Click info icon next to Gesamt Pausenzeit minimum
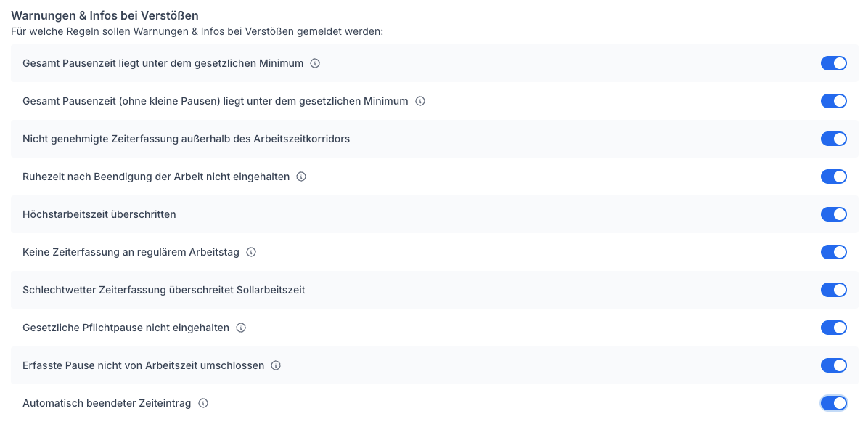The width and height of the screenshot is (868, 430). click(315, 63)
